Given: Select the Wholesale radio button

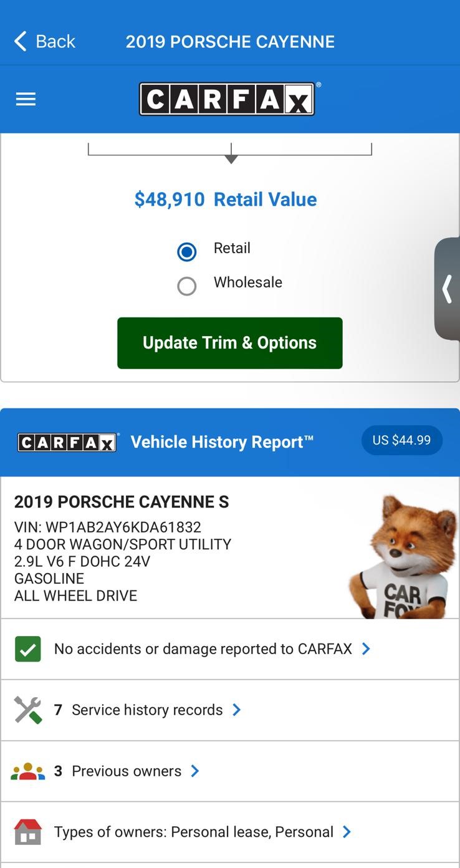Looking at the screenshot, I should pos(187,286).
